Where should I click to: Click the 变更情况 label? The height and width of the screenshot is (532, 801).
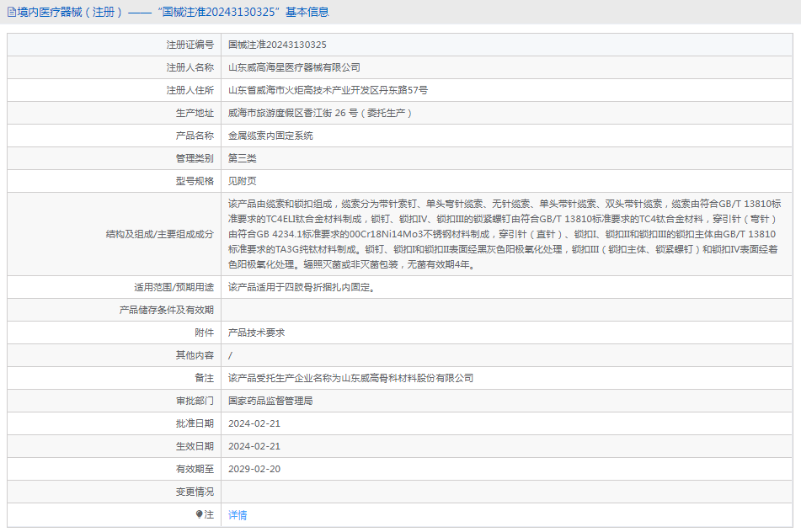click(x=195, y=492)
